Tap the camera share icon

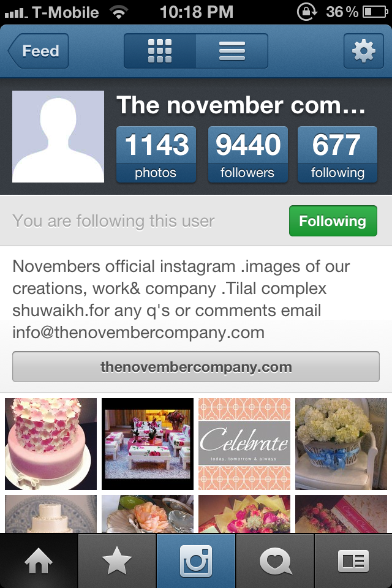pyautogui.click(x=196, y=561)
